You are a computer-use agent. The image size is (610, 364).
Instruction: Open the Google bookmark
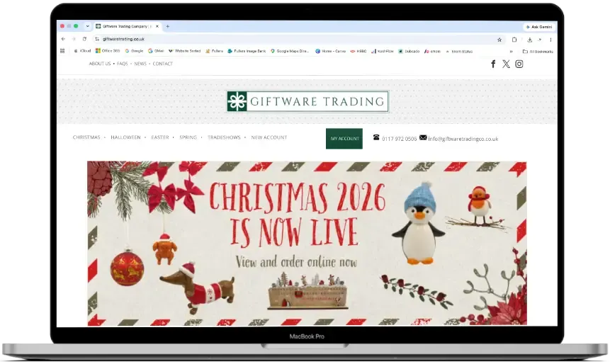tap(134, 51)
